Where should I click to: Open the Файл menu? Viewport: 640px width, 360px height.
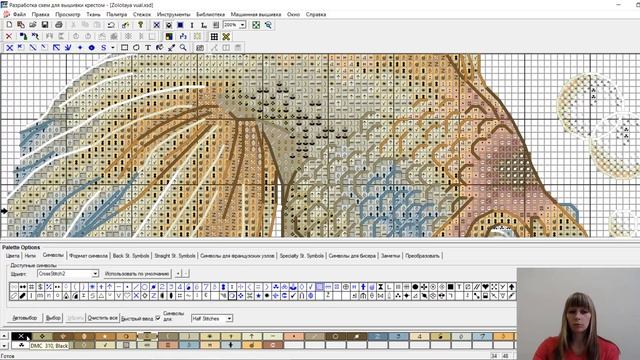19,14
